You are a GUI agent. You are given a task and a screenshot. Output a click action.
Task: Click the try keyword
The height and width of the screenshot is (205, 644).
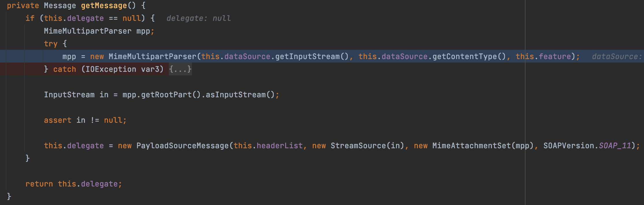pyautogui.click(x=51, y=44)
